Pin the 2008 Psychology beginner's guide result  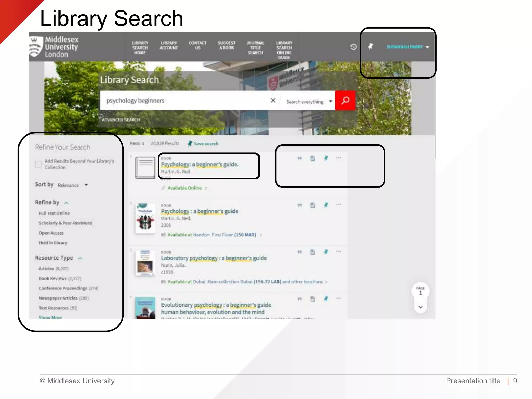click(326, 205)
